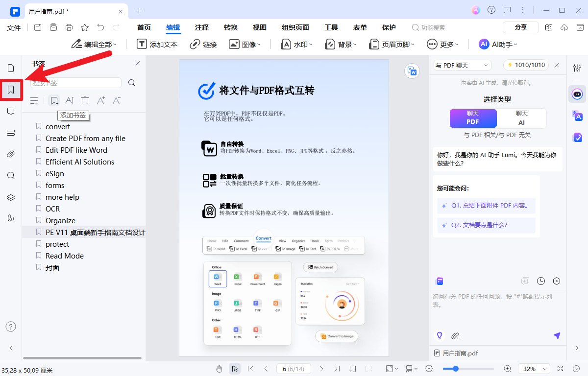Activate the 添加文本 tool
Screen dimensions: 588x376
pyautogui.click(x=157, y=44)
